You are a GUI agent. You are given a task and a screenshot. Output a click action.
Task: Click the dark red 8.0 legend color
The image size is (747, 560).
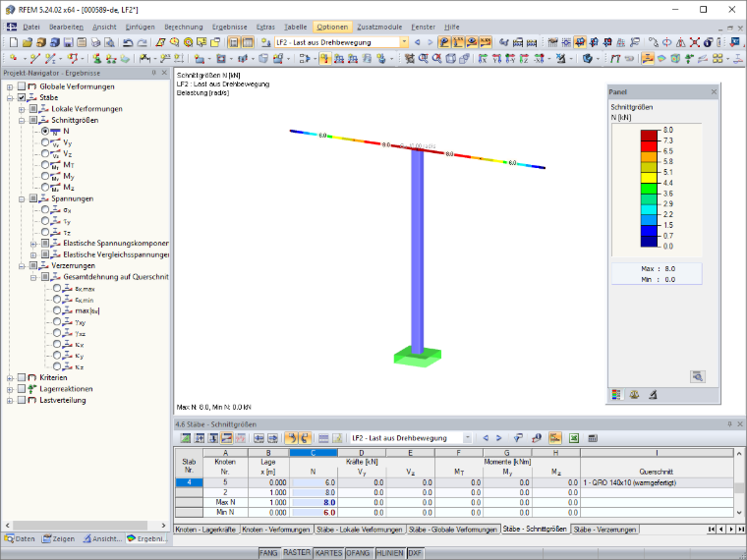(649, 136)
